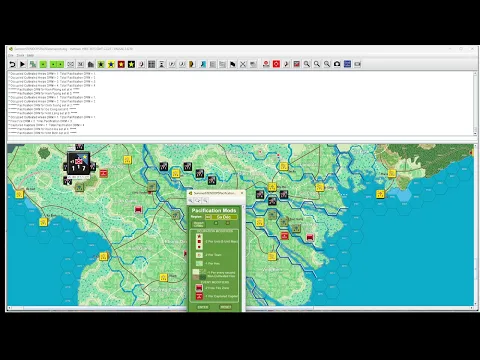The width and height of the screenshot is (480, 360).
Task: Click the gray building icon in toolbar
Action: [x=91, y=64]
